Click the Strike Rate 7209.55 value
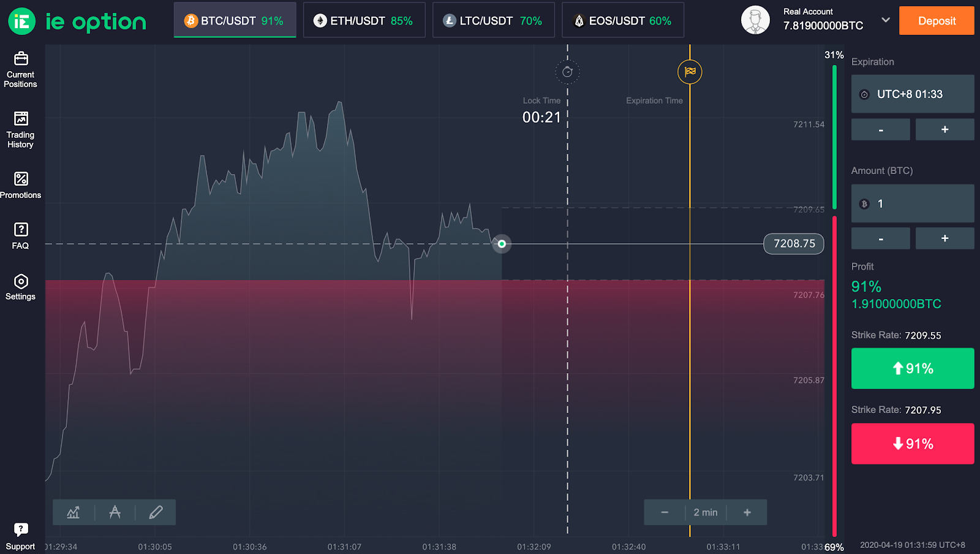The height and width of the screenshot is (554, 980). (x=923, y=335)
